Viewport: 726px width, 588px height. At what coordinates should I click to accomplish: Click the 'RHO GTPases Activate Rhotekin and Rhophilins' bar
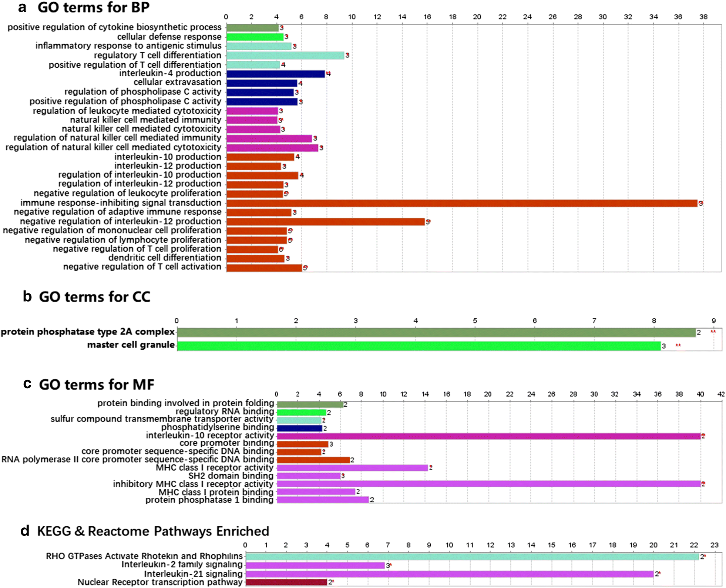(x=473, y=557)
